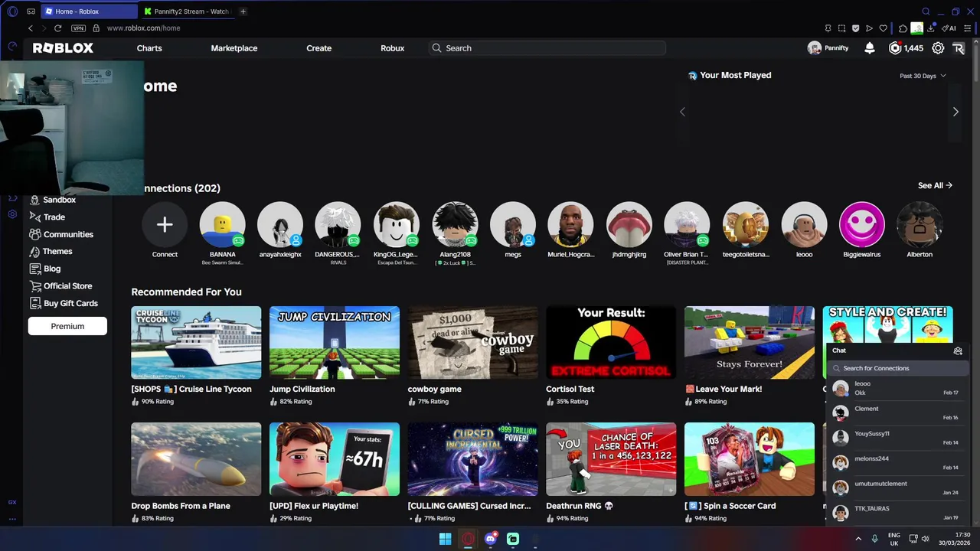Click the browser VPN badge
This screenshot has width=980, height=551.
pyautogui.click(x=78, y=28)
